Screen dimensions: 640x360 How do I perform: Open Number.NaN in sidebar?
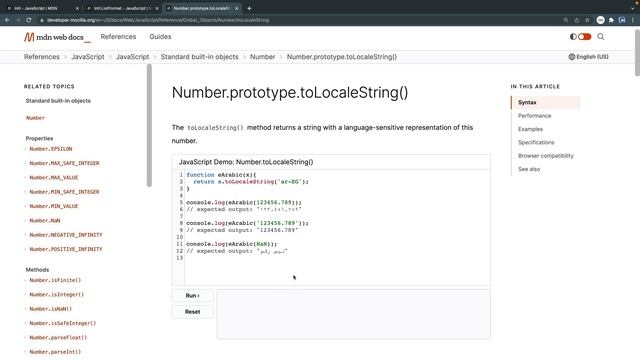(x=44, y=220)
